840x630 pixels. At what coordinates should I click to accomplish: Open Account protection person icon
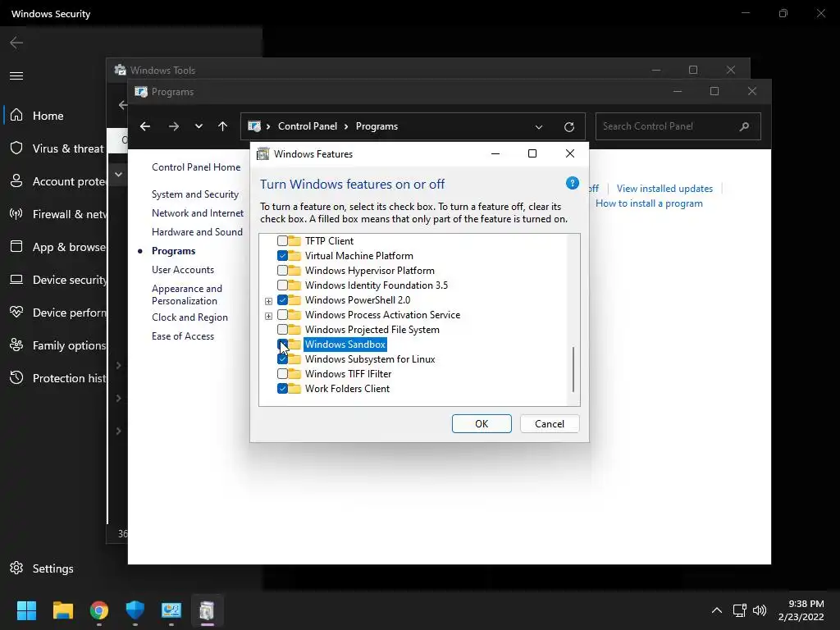pos(16,181)
